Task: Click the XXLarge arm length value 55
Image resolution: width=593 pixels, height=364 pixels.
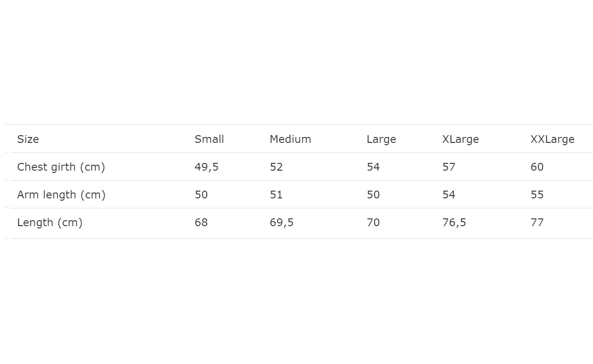Action: (x=537, y=195)
